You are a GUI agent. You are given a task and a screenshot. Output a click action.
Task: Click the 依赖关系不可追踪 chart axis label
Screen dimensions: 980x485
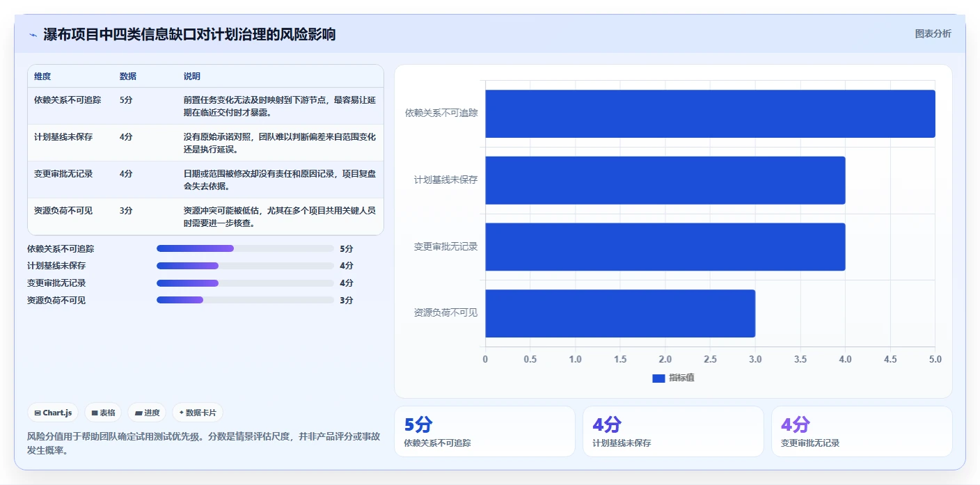point(441,113)
